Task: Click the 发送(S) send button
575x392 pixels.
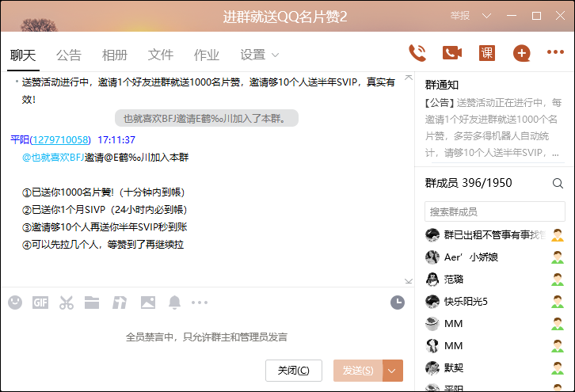Action: (x=358, y=371)
